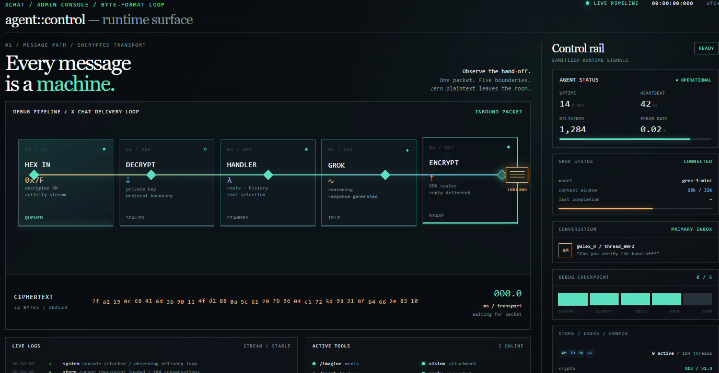Click the ACTIVE TOOLS panel heading
The width and height of the screenshot is (719, 373).
tap(331, 346)
